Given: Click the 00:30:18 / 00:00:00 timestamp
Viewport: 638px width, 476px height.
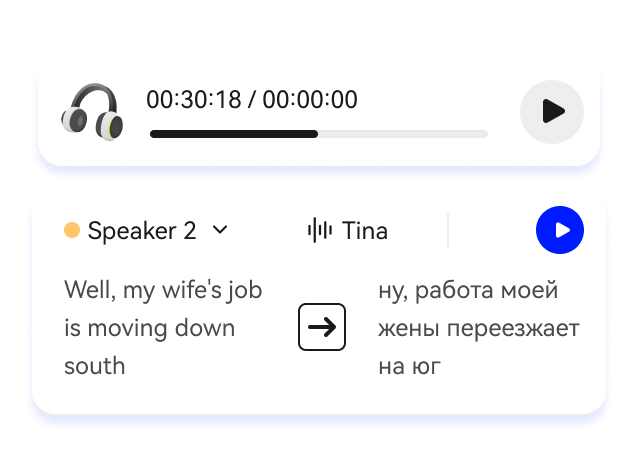Looking at the screenshot, I should (252, 99).
